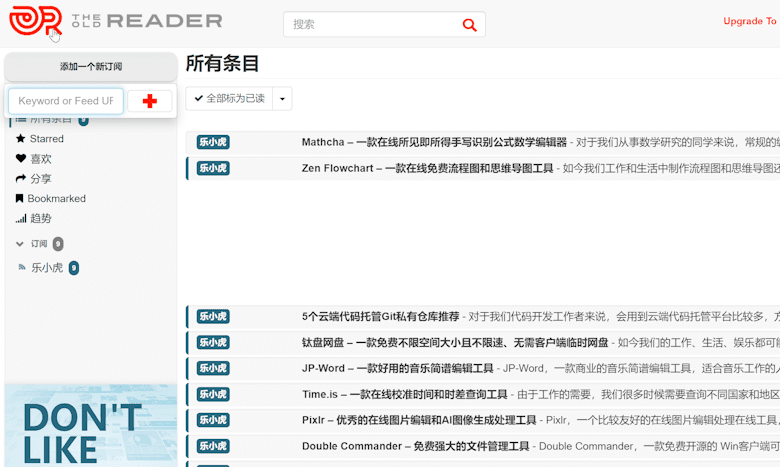Open the dropdown arrow next to 全部标为已读
Image resolution: width=780 pixels, height=467 pixels.
pyautogui.click(x=282, y=98)
